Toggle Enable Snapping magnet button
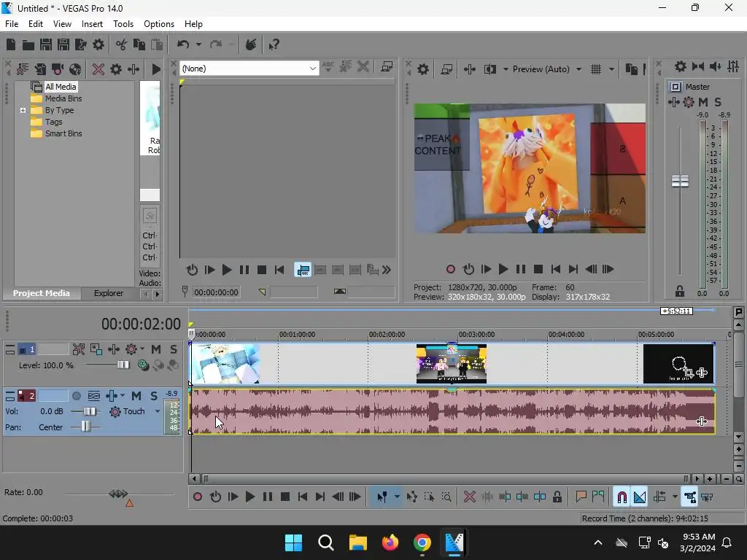This screenshot has height=560, width=747. click(x=622, y=497)
